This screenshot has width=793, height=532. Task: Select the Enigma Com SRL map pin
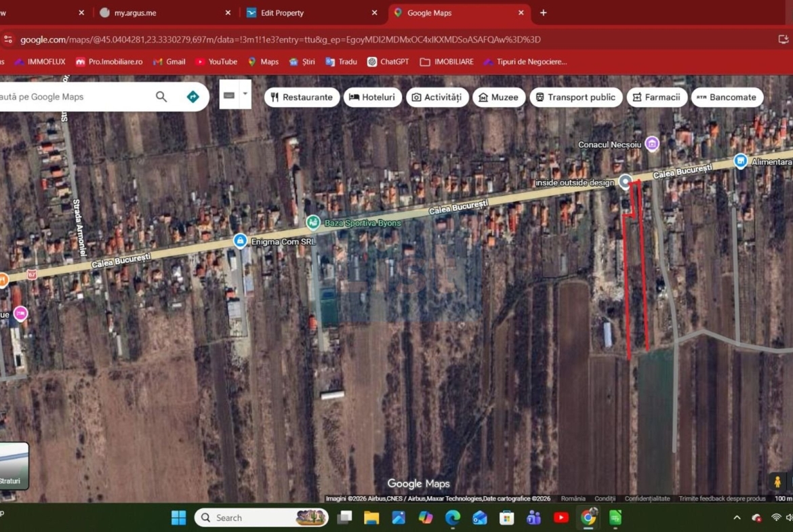point(240,241)
